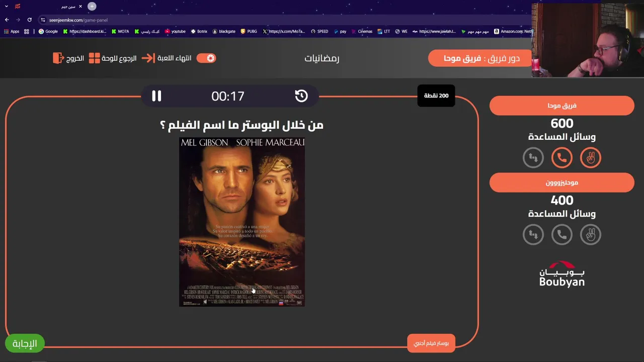Toggle the switch next to انتهاء اللعبة

click(x=206, y=58)
